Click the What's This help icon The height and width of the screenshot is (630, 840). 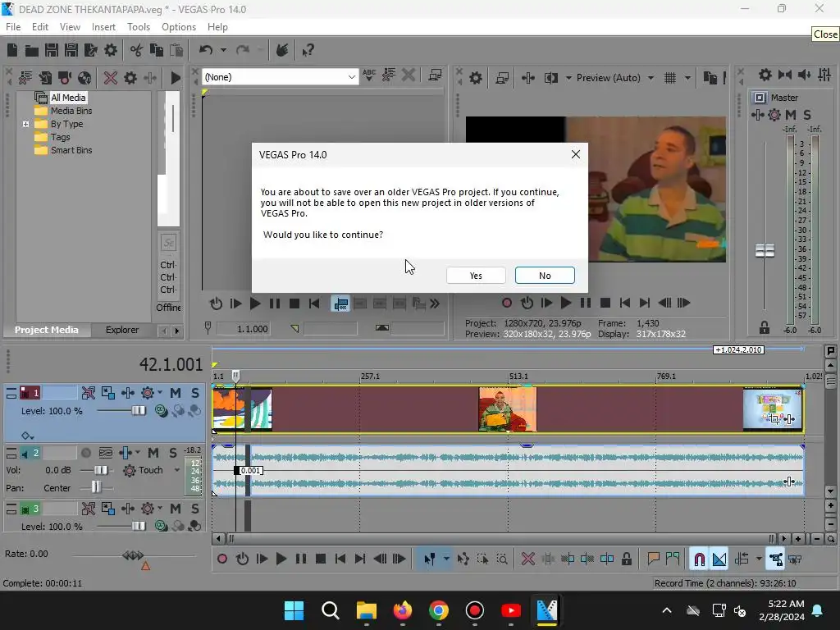tap(308, 50)
